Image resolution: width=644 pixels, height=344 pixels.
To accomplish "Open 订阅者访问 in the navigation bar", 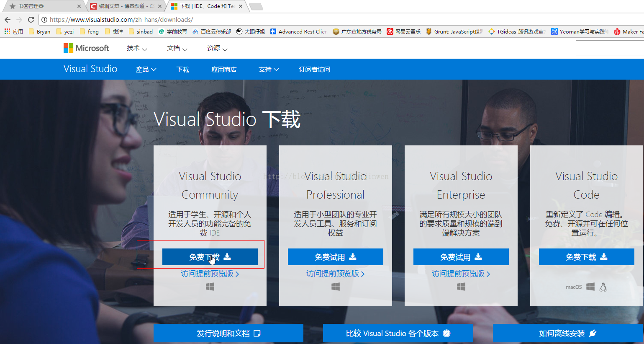I will click(x=315, y=70).
